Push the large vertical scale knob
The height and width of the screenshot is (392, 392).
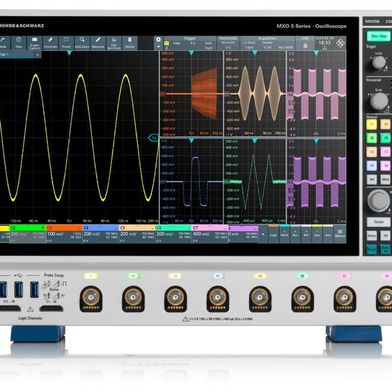point(378,201)
